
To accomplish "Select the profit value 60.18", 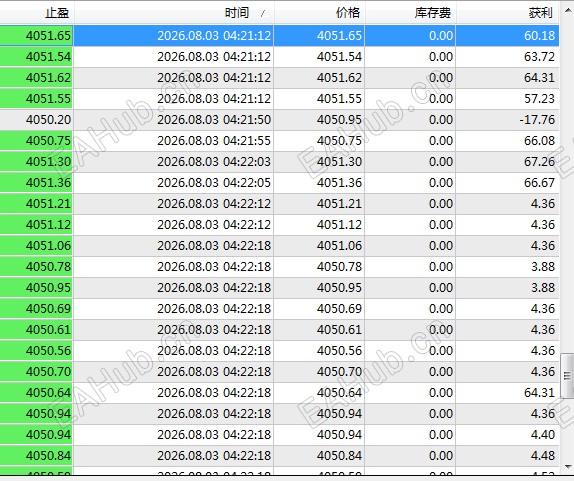I will point(539,36).
